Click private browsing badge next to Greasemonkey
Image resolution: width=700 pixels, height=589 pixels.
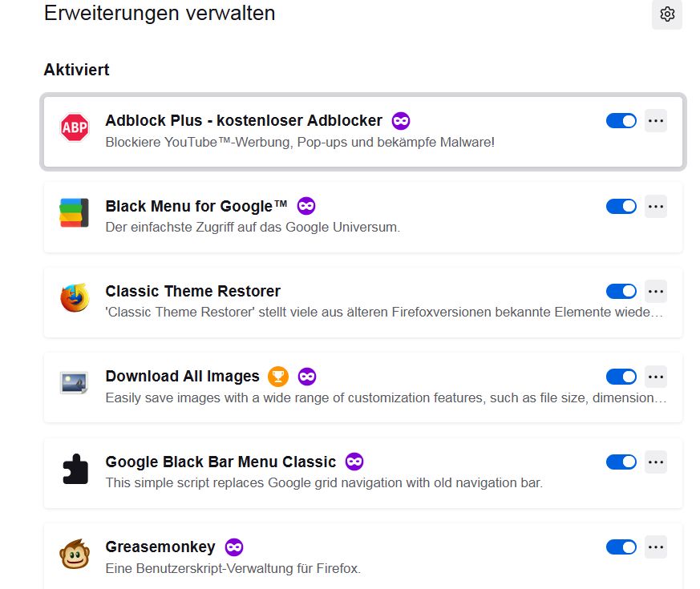click(x=234, y=547)
